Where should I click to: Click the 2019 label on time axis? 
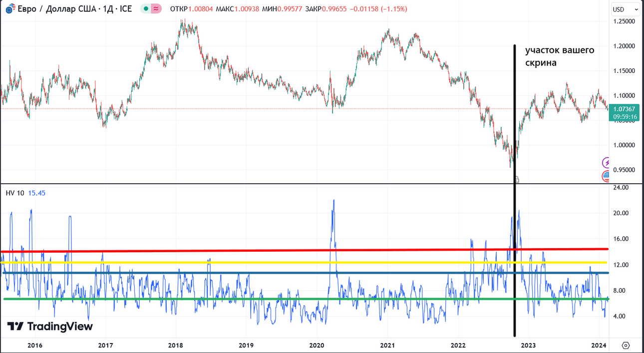[x=246, y=345]
